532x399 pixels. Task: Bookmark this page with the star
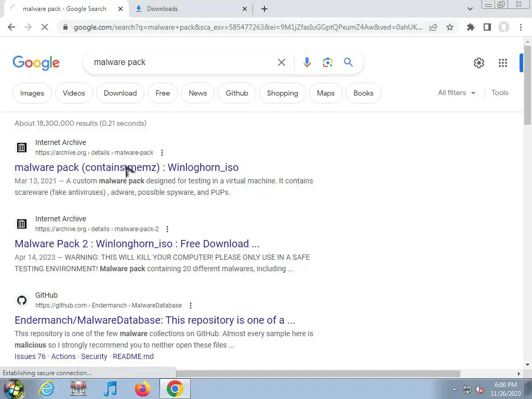click(x=450, y=27)
